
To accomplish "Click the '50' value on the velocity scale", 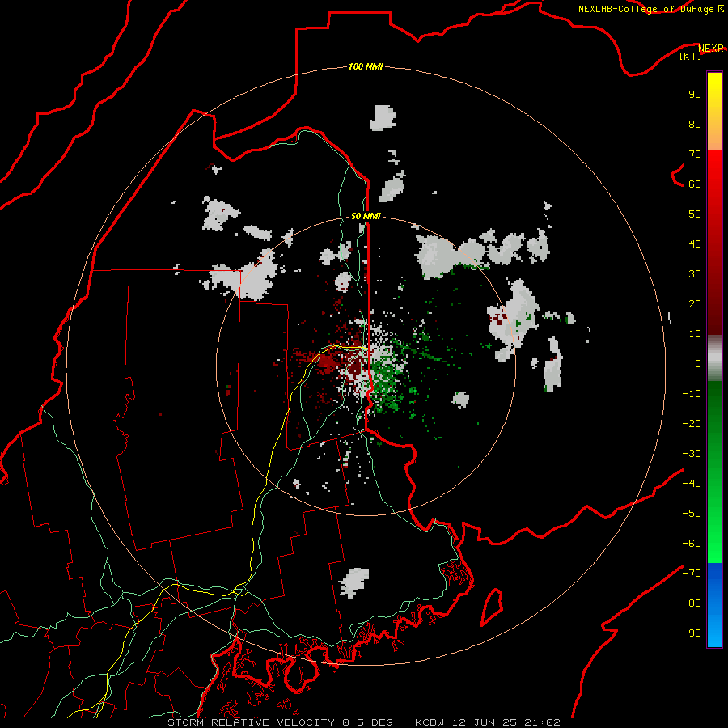I will click(695, 214).
